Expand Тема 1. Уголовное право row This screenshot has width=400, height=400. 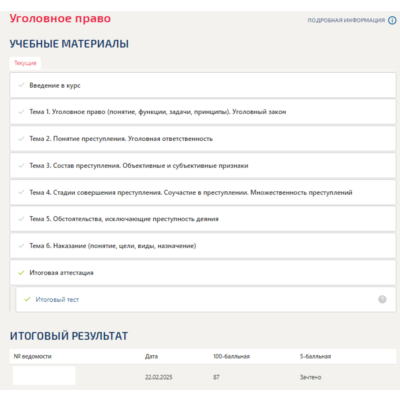[203, 112]
